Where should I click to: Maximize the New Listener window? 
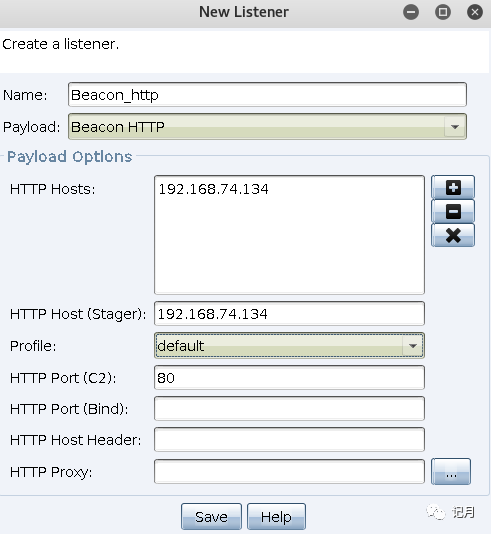point(443,12)
